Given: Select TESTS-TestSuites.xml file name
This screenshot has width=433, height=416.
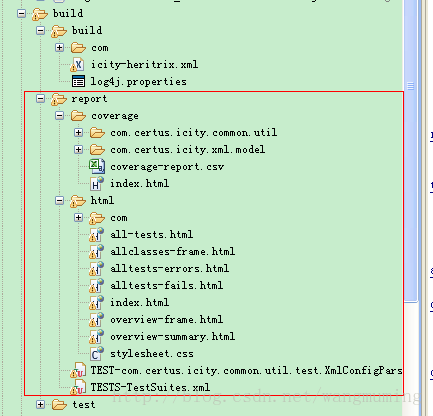Looking at the screenshot, I should [x=150, y=387].
